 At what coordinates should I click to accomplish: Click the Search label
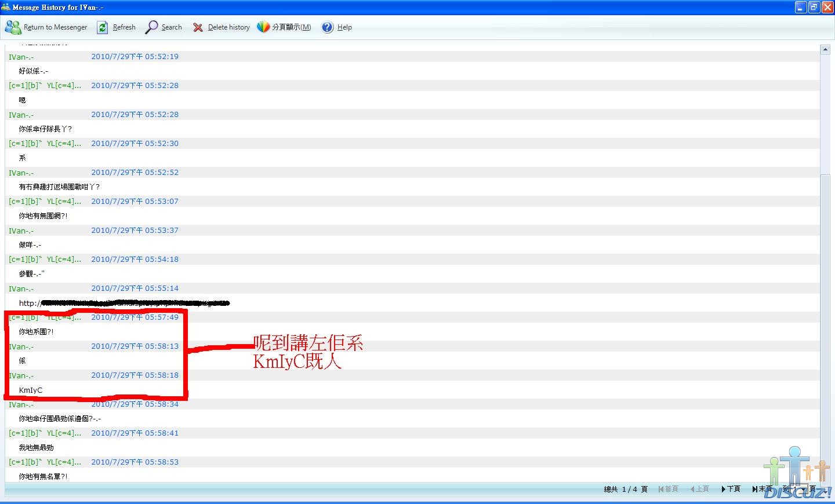click(x=172, y=27)
